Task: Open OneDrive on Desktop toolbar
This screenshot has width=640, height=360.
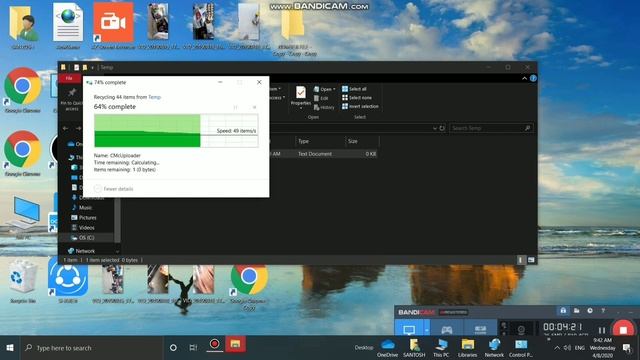Action: (387, 348)
